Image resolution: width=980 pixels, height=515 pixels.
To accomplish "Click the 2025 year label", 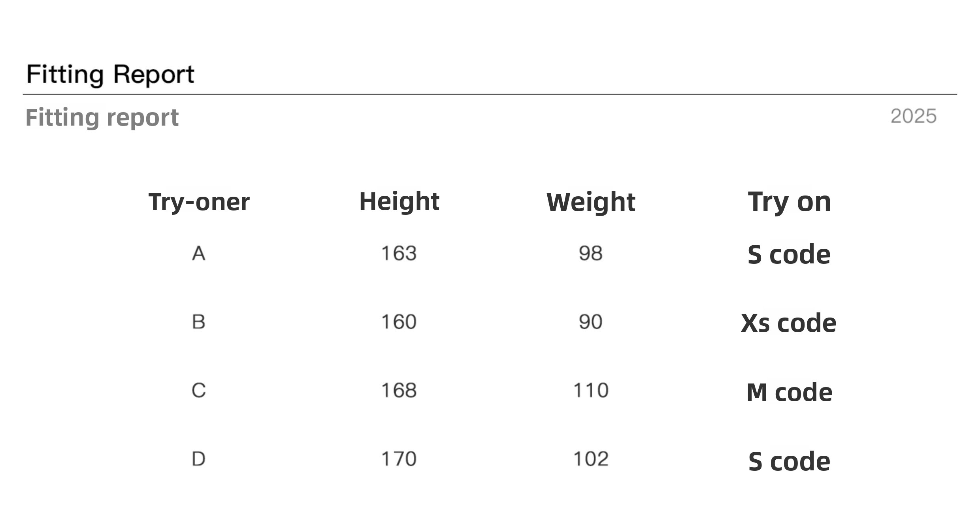I will [x=913, y=116].
